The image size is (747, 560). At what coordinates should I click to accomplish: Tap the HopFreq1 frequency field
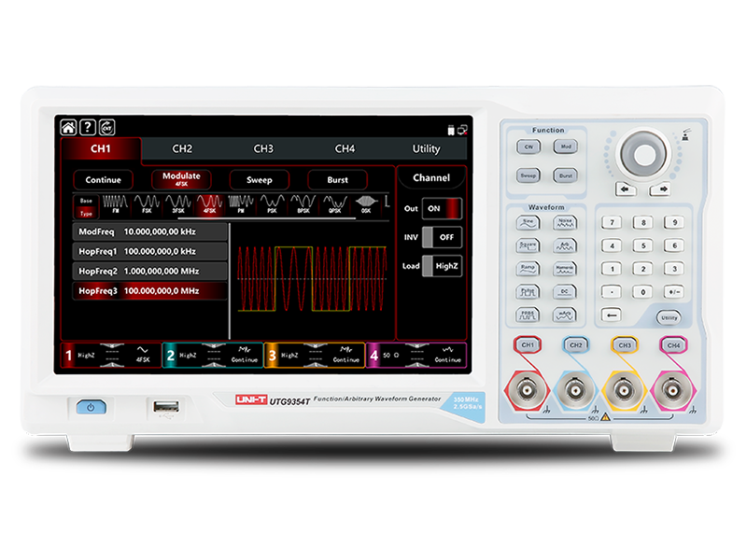point(149,251)
